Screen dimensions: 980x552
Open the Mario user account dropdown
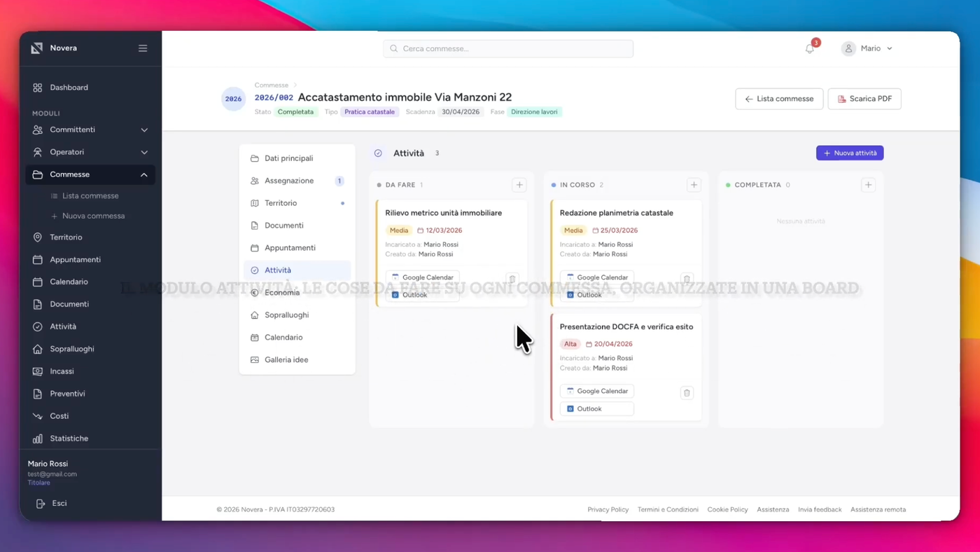tap(867, 48)
